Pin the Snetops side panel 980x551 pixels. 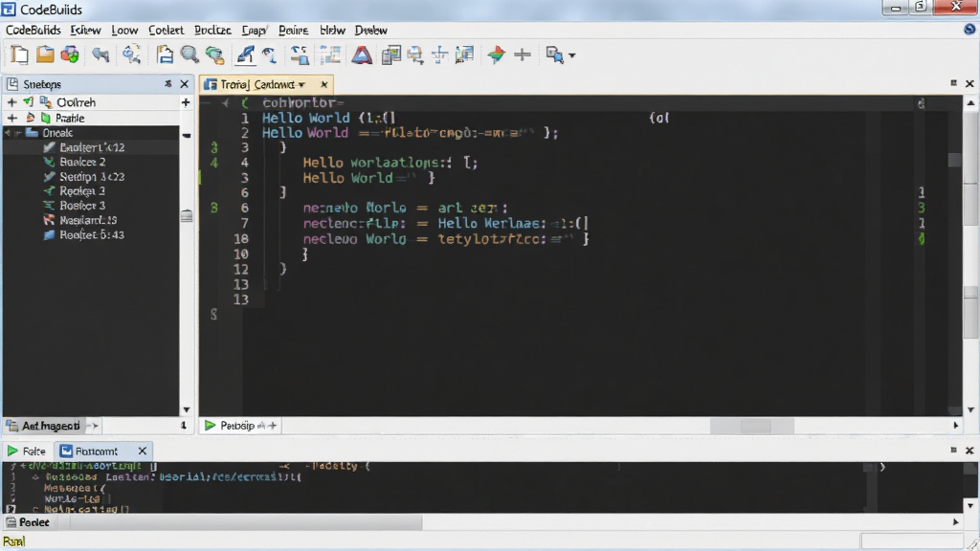point(167,84)
